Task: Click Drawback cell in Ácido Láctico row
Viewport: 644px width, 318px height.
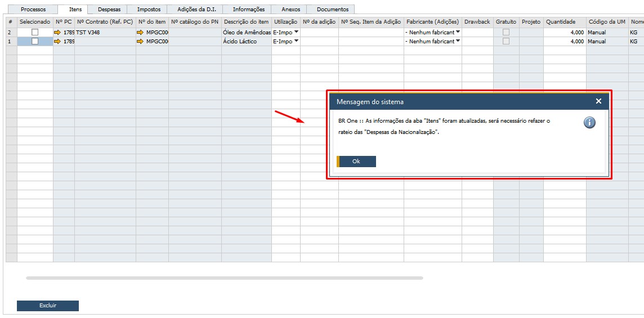Action: tap(477, 41)
